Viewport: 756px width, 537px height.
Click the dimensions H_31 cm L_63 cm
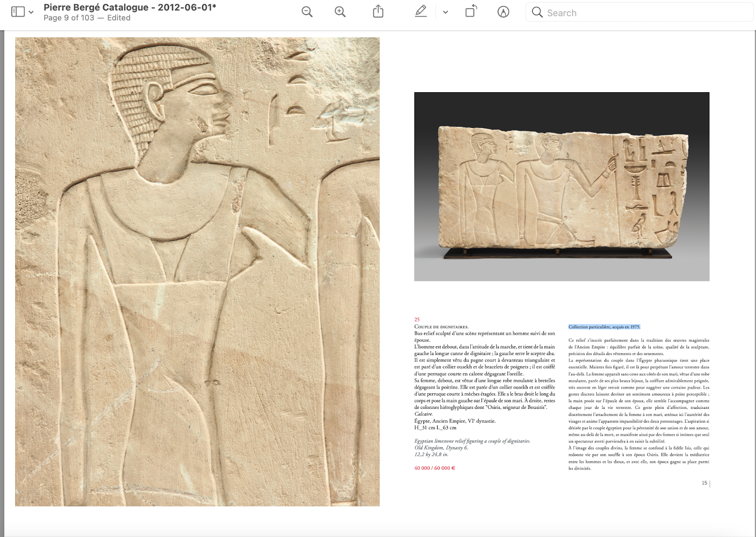click(435, 428)
